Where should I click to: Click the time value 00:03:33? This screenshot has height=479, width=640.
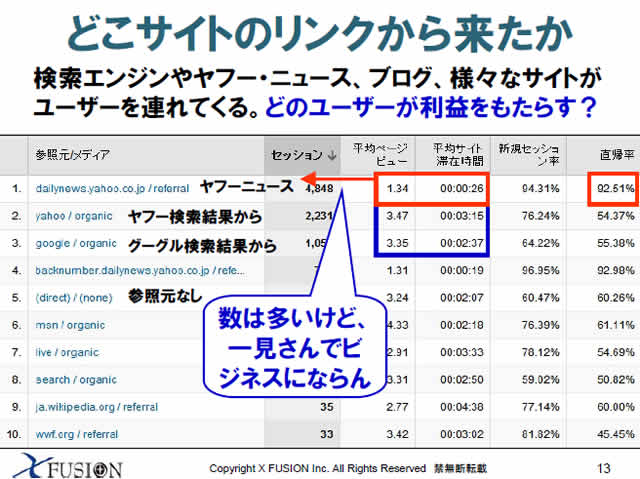coord(462,353)
